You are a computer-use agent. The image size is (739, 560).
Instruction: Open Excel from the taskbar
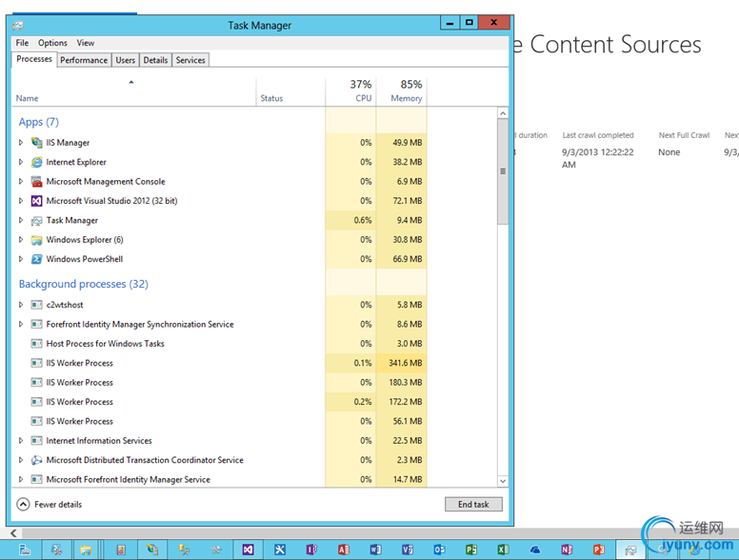click(x=503, y=550)
